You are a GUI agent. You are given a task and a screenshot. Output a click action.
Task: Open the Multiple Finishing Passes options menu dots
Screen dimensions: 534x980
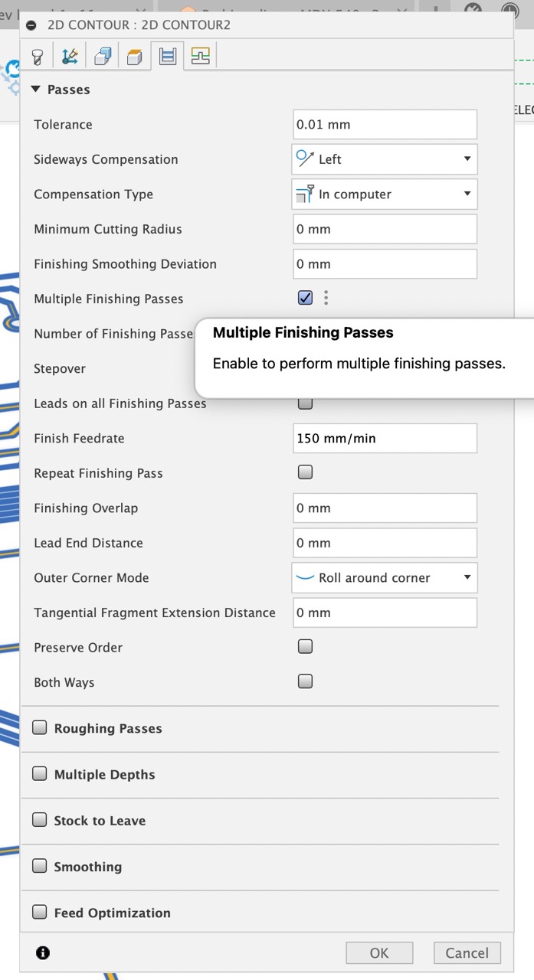(326, 298)
